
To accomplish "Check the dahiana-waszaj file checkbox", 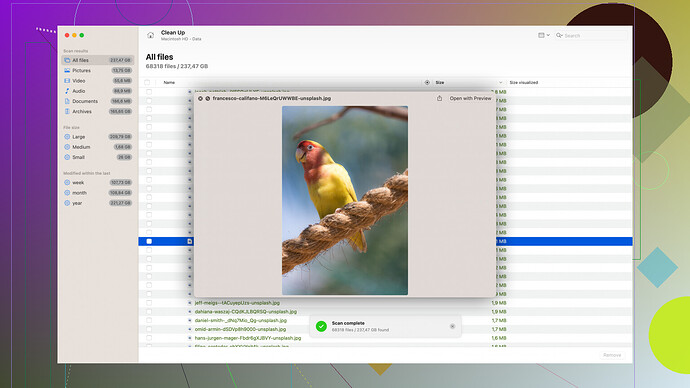I will click(x=149, y=311).
